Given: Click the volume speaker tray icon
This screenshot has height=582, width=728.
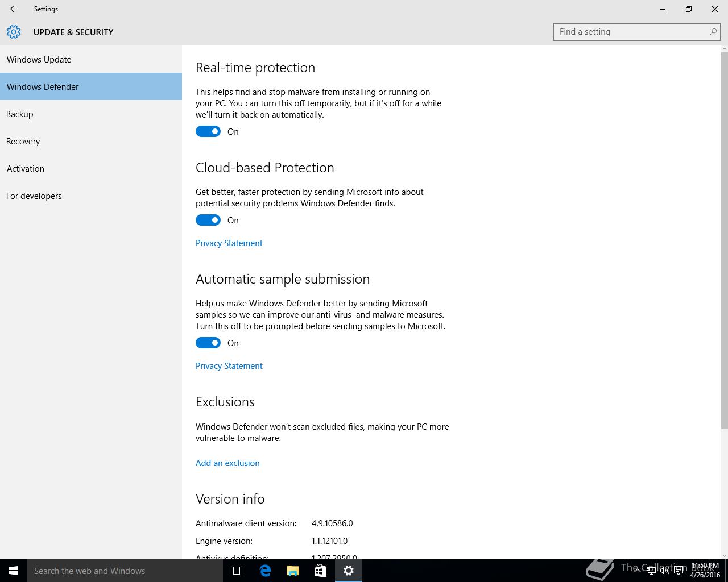Looking at the screenshot, I should (664, 571).
